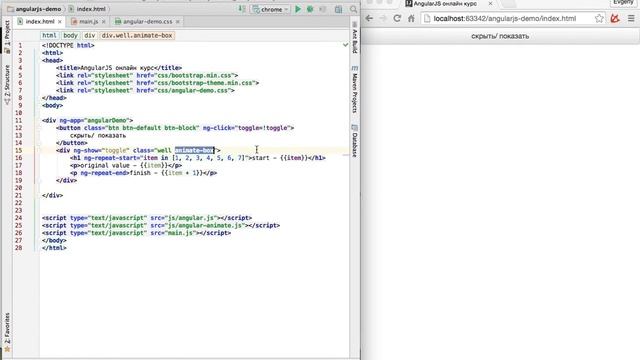Image resolution: width=640 pixels, height=360 pixels.
Task: Switch to the main.js editor tab
Action: click(88, 21)
